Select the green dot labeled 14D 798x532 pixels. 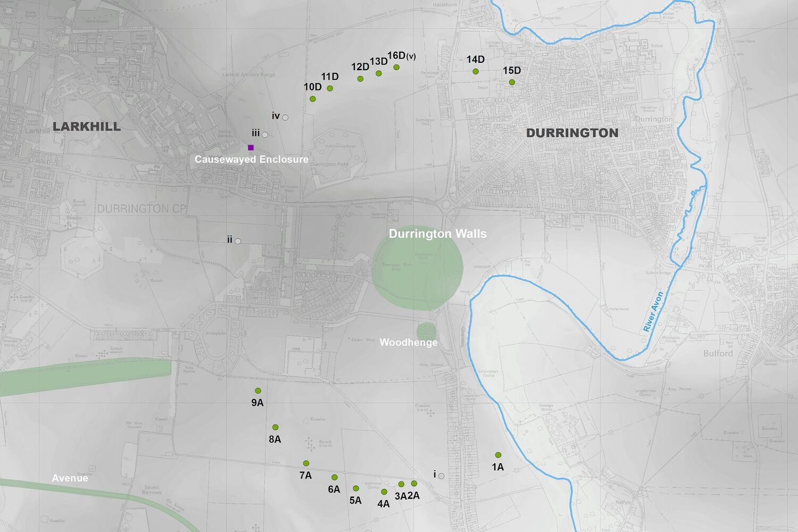pos(476,71)
